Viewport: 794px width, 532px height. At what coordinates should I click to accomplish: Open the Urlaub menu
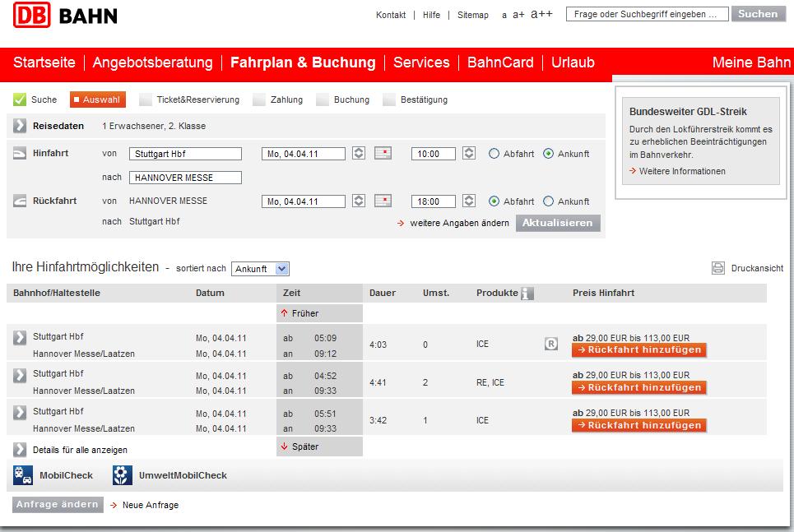tap(573, 62)
